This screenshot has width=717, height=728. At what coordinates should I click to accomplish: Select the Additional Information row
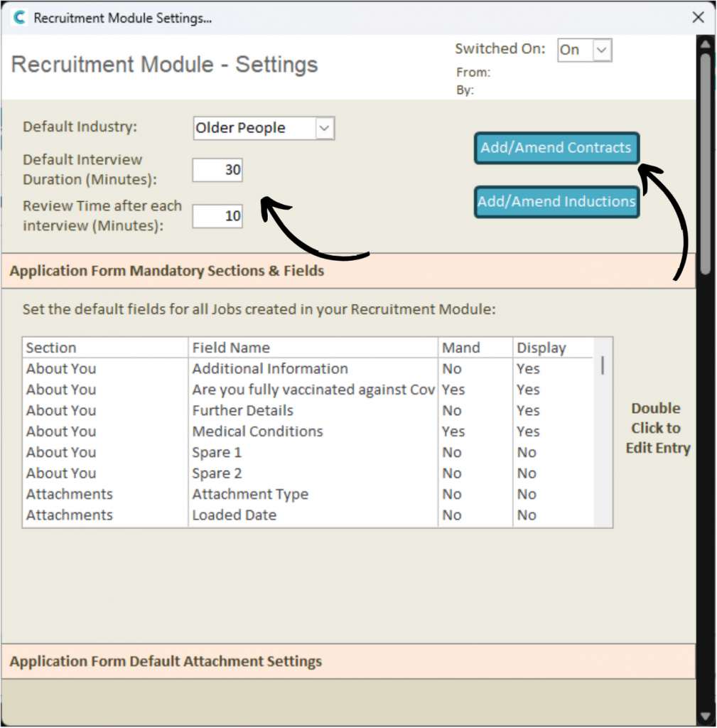pyautogui.click(x=308, y=369)
